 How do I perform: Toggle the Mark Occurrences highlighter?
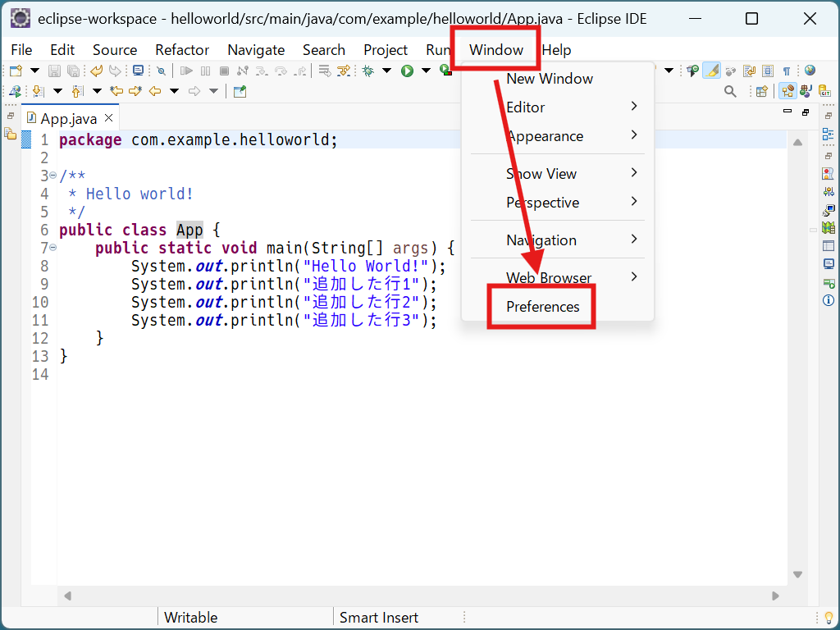712,71
